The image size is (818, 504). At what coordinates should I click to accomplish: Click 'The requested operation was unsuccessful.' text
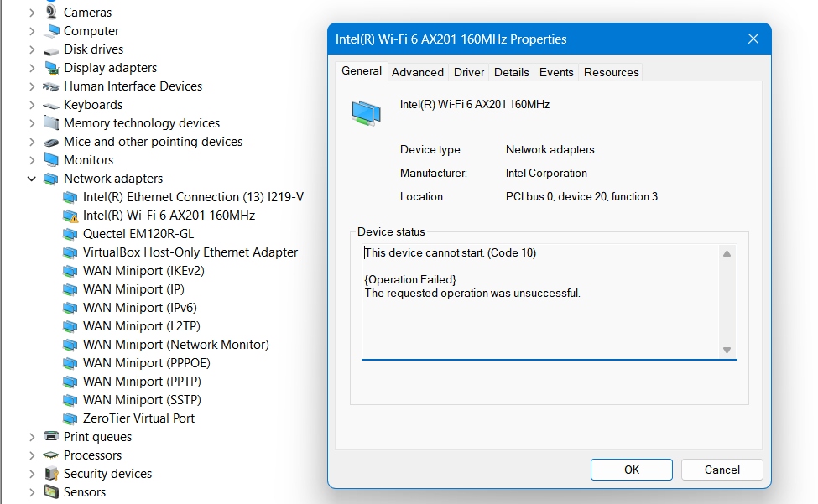[x=472, y=293]
